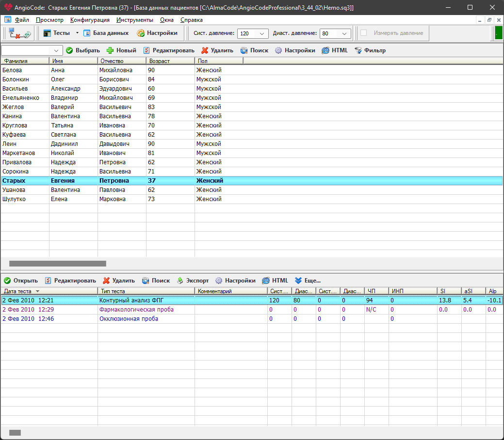Open the Тесты toolbar button

pos(56,33)
